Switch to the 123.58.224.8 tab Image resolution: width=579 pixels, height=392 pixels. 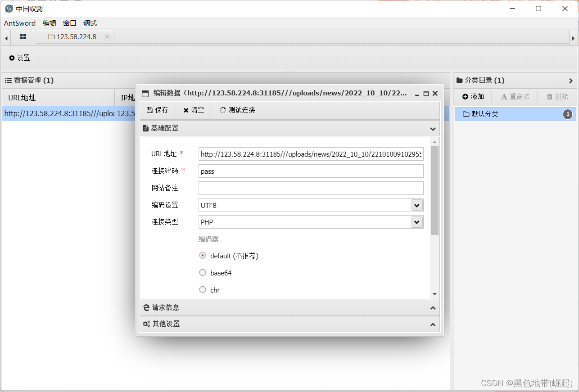(72, 37)
